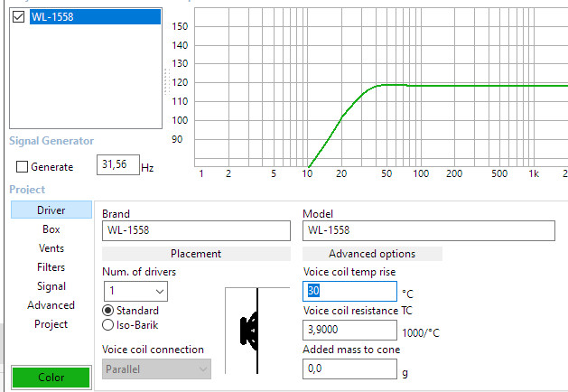568x392 pixels.
Task: Edit the Model text field
Action: 429,230
